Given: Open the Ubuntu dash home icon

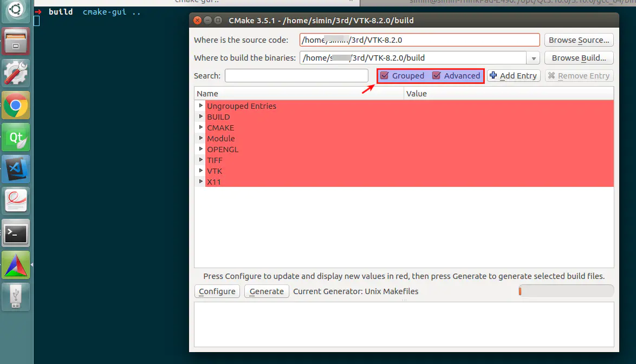Looking at the screenshot, I should 16,10.
